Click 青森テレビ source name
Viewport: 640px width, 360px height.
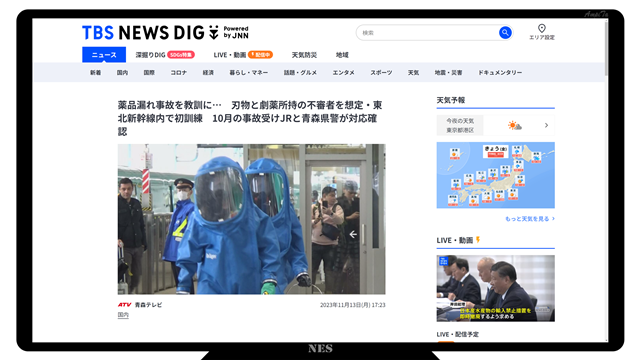click(149, 305)
